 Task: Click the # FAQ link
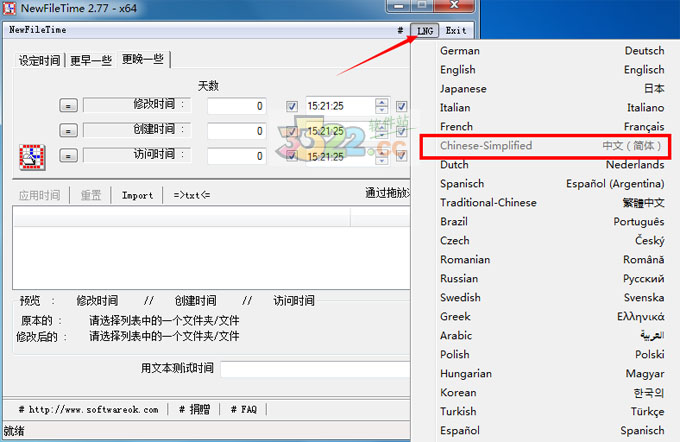click(x=244, y=409)
